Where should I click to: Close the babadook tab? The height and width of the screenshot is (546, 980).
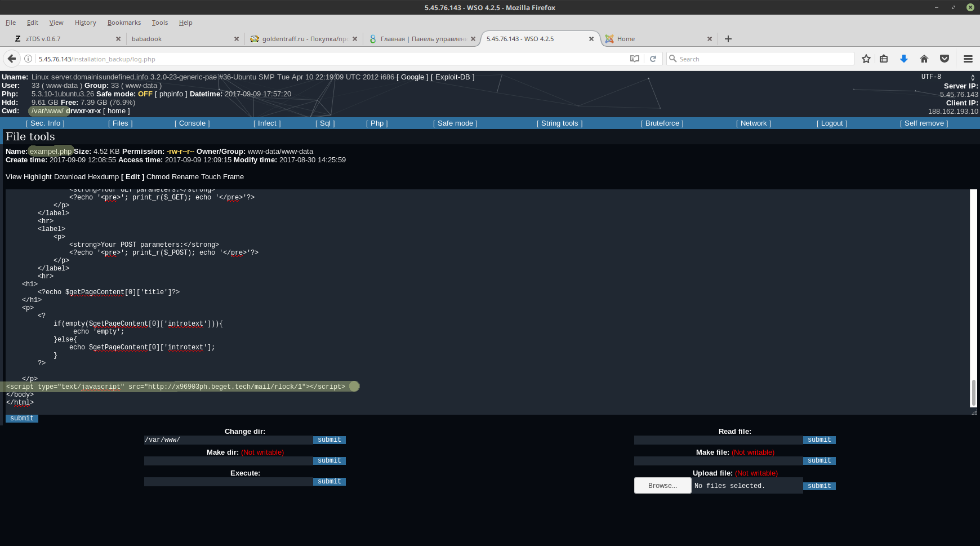[x=237, y=39]
